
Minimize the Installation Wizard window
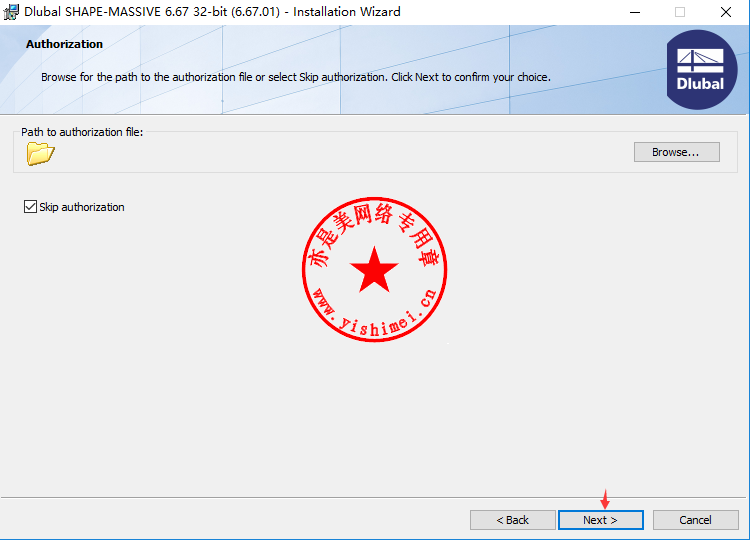[x=635, y=12]
